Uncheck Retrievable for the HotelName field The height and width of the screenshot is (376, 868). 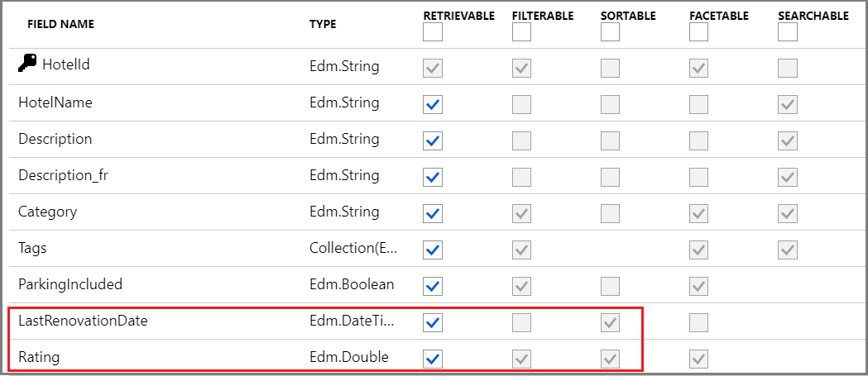pyautogui.click(x=433, y=104)
